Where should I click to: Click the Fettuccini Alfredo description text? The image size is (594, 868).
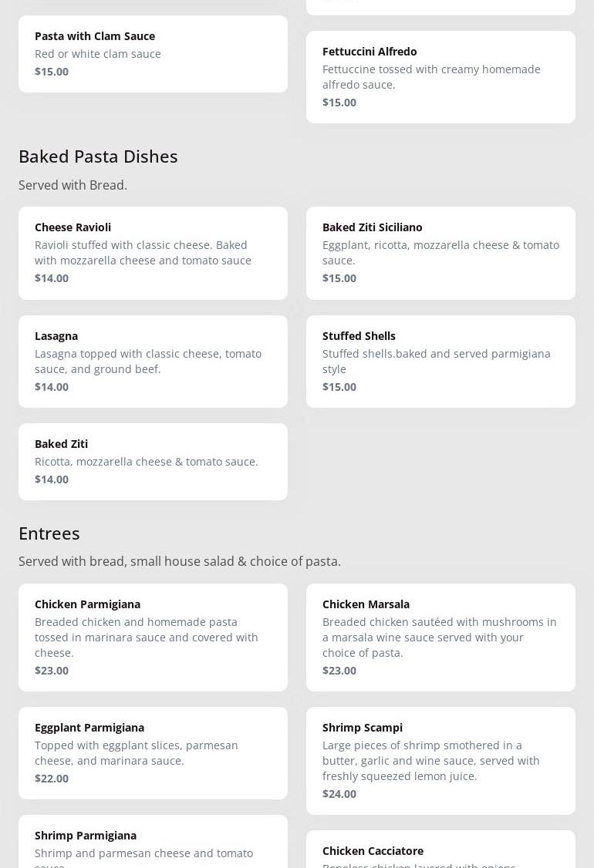click(431, 77)
